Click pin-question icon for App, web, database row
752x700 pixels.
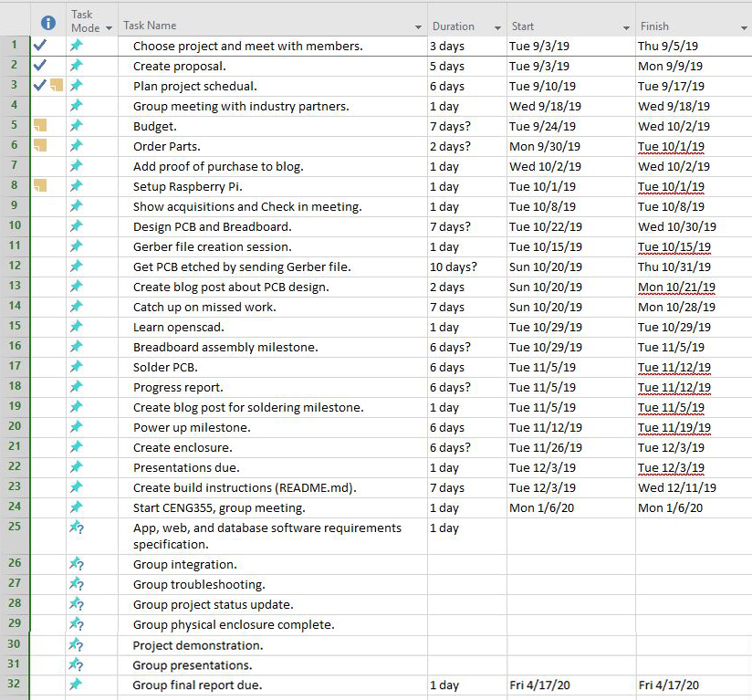tap(77, 528)
